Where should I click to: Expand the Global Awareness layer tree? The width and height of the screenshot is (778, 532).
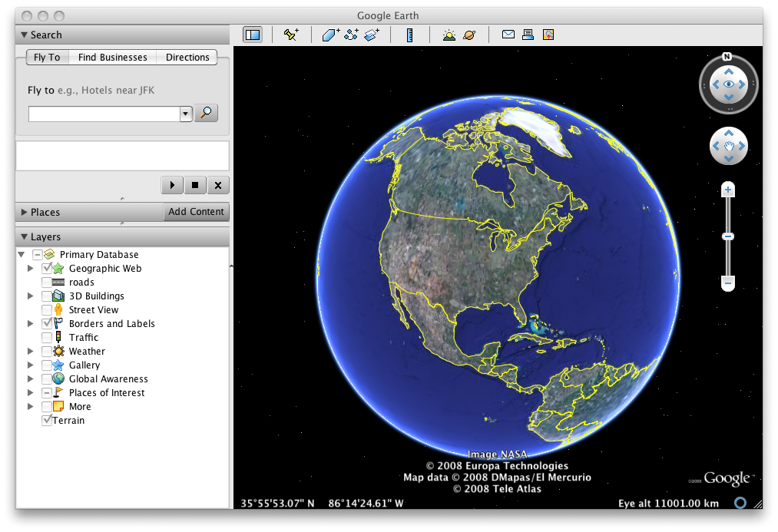pyautogui.click(x=30, y=378)
